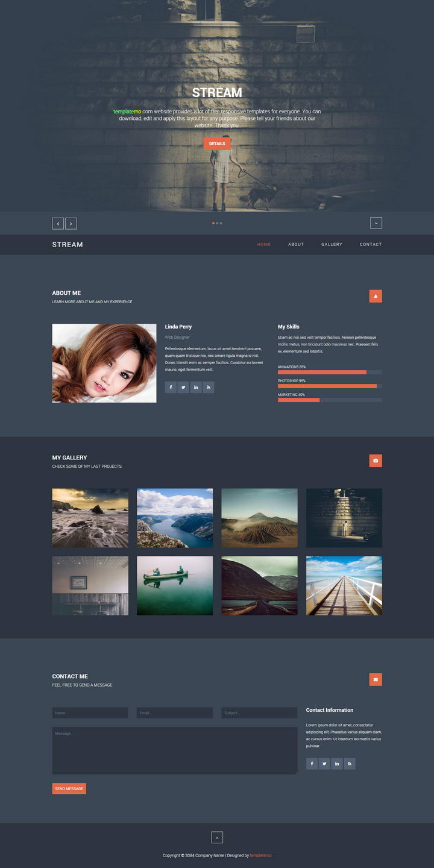Select the first carousel indicator dot

click(x=213, y=223)
